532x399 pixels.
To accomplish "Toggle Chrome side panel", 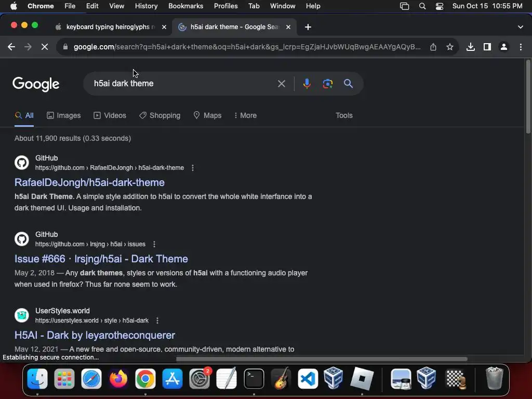I will [x=487, y=47].
